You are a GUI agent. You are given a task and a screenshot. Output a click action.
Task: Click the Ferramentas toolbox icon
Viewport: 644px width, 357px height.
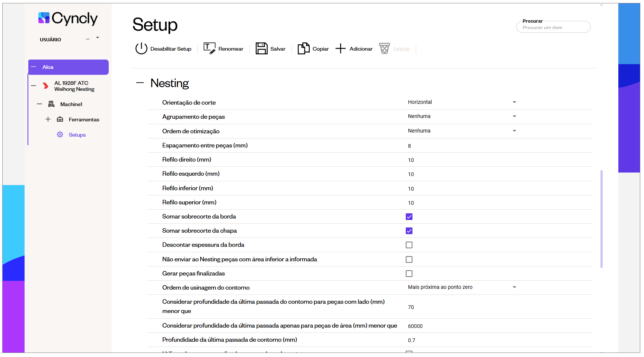coord(60,119)
